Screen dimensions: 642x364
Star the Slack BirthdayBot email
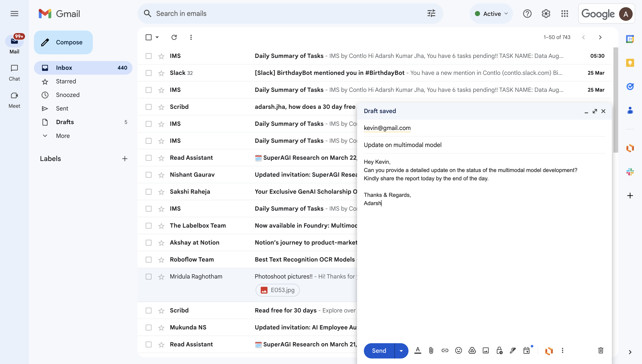click(161, 73)
